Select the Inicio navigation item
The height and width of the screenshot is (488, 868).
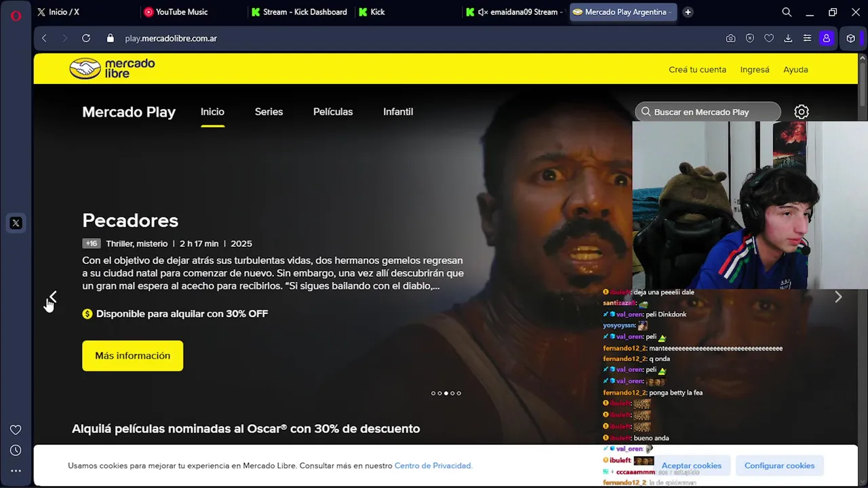click(212, 112)
